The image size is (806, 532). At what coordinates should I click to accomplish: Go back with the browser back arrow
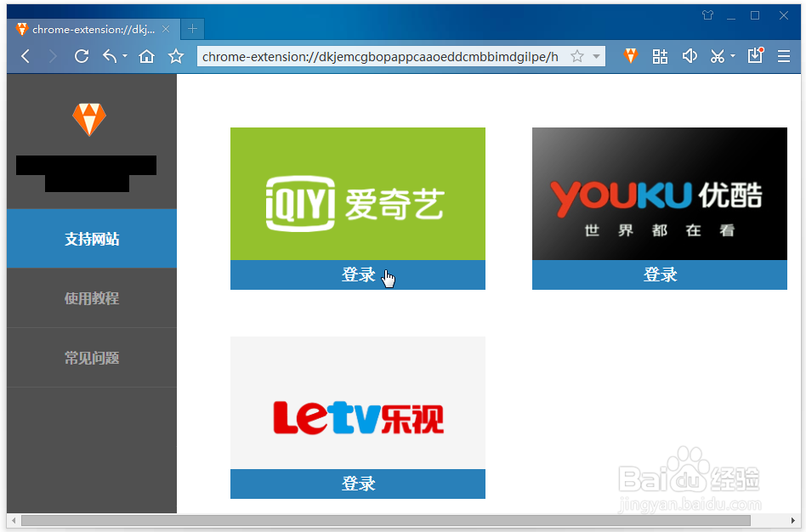pyautogui.click(x=26, y=56)
